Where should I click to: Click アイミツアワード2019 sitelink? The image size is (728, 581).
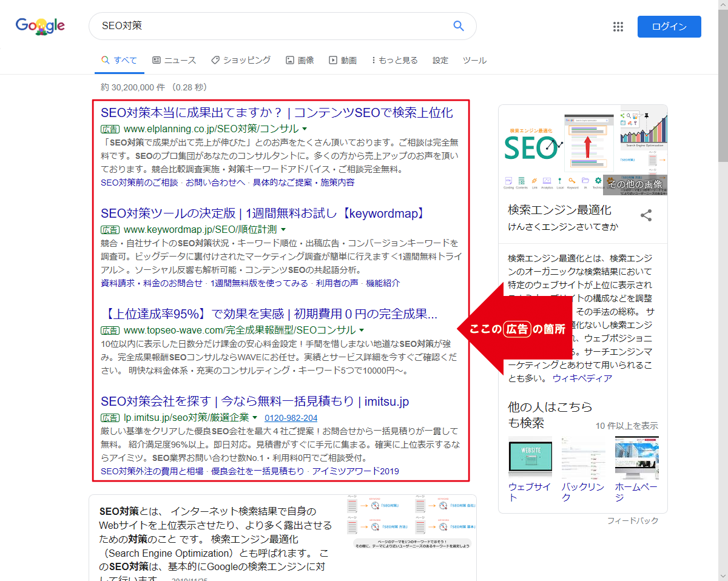coord(356,471)
